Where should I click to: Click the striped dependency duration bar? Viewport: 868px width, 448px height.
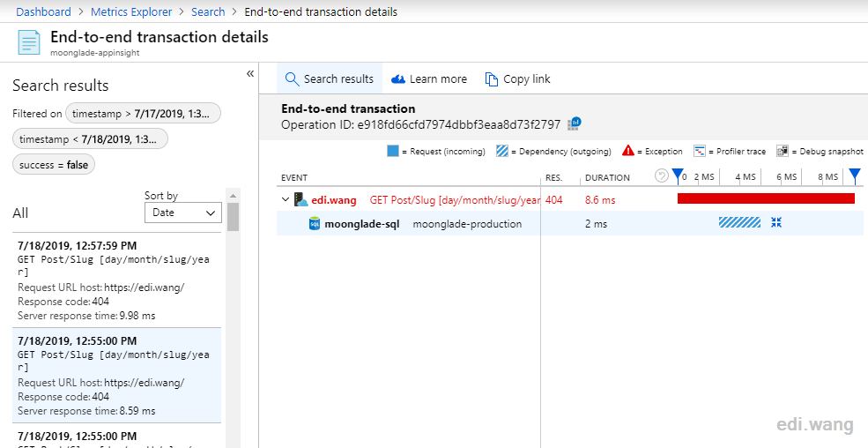coord(739,222)
